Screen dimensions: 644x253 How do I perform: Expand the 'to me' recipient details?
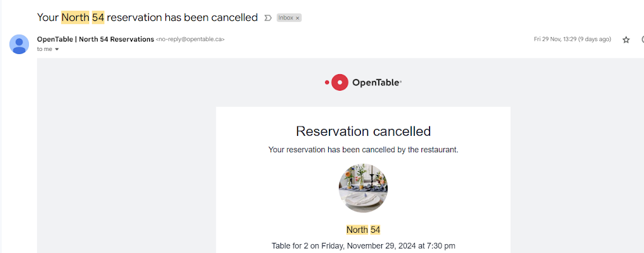[57, 49]
